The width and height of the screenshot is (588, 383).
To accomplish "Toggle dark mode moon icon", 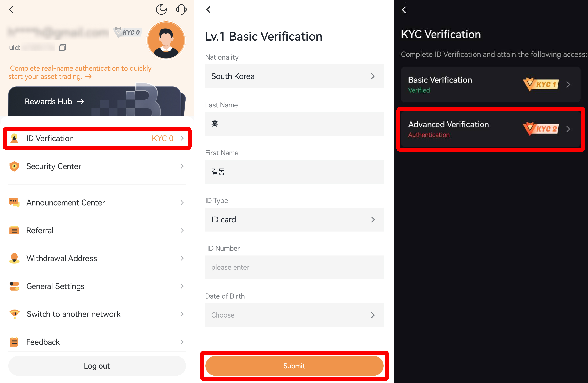I will point(161,9).
